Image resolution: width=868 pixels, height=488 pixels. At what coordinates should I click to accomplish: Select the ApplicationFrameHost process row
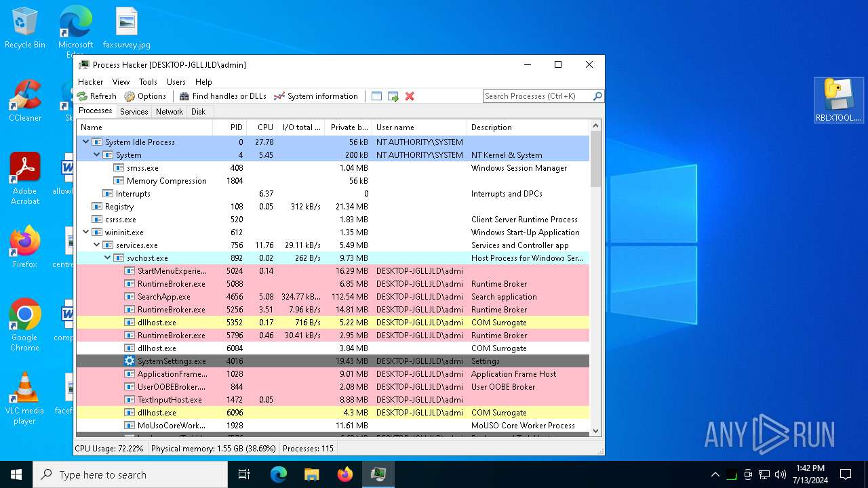pos(333,374)
